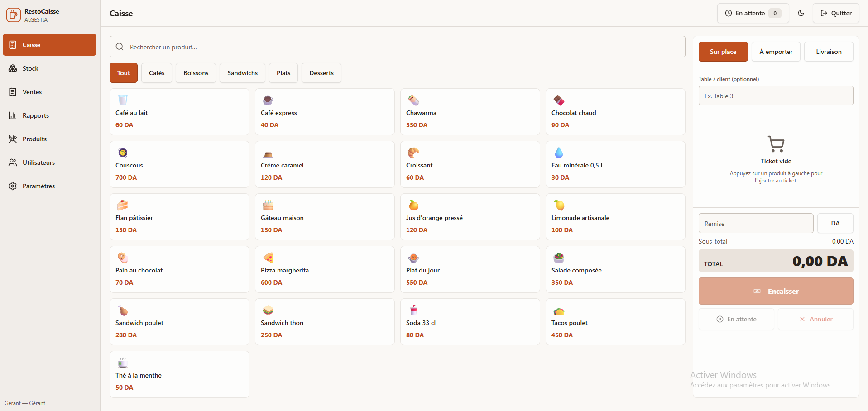Screen dimensions: 868x411
Task: Click the Eau minérale water drop icon
Action: tap(559, 153)
